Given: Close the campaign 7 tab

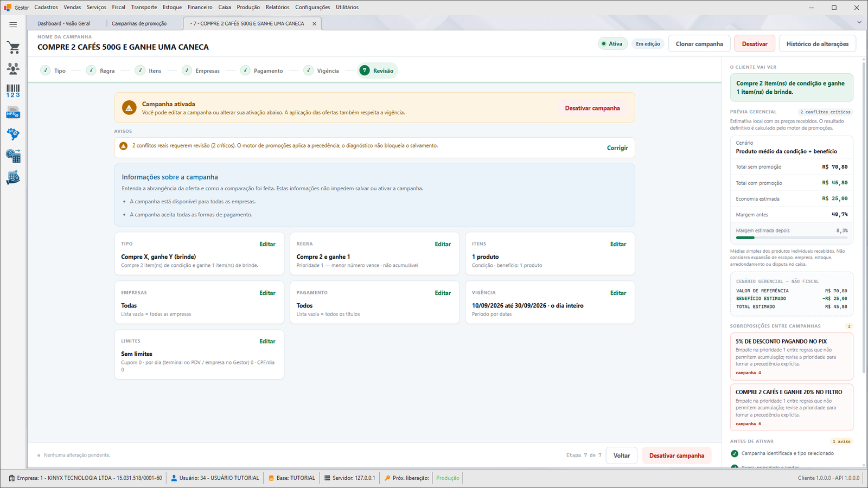Looking at the screenshot, I should click(314, 24).
